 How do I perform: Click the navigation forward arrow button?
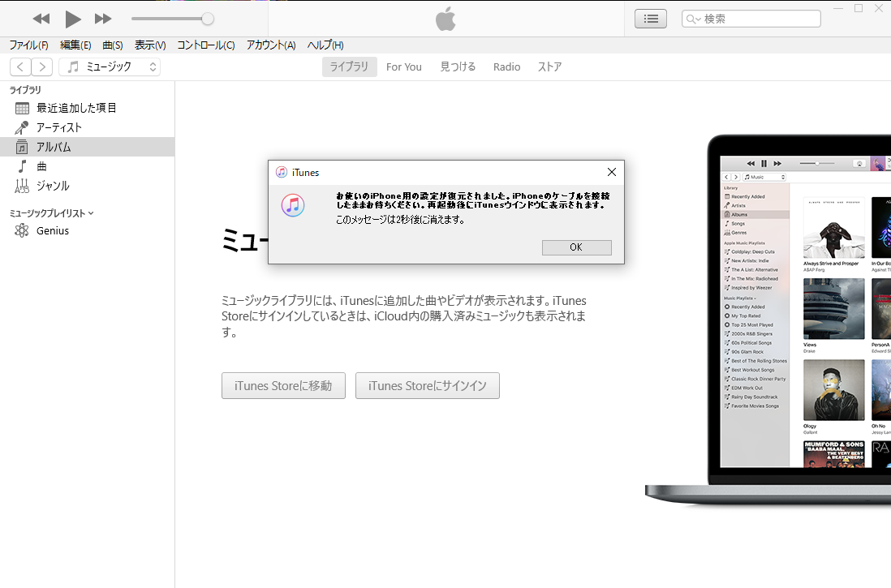pos(41,67)
